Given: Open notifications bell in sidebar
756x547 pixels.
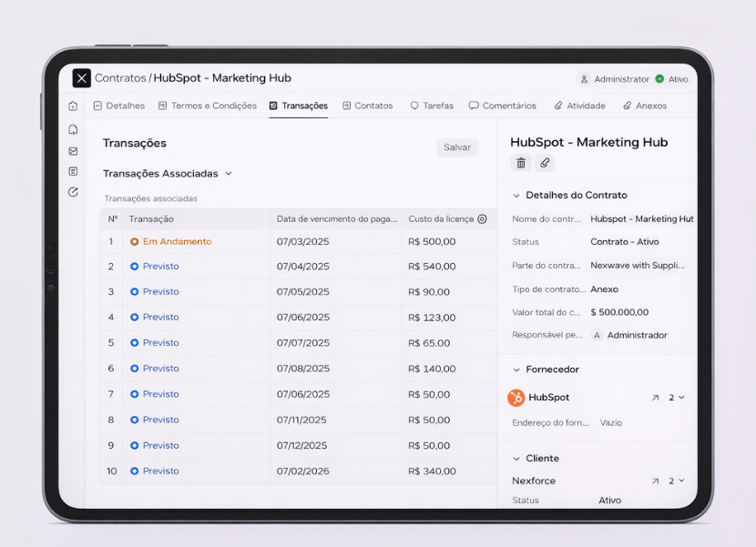Looking at the screenshot, I should click(73, 129).
